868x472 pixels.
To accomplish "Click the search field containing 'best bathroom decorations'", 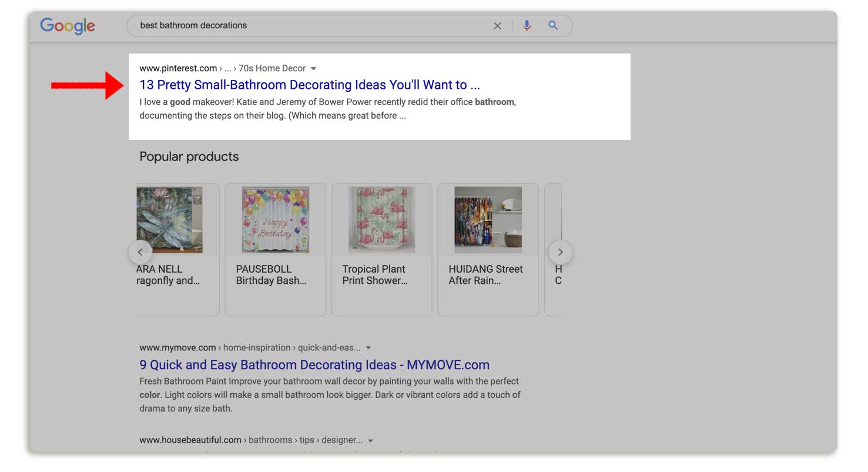I will click(x=350, y=26).
